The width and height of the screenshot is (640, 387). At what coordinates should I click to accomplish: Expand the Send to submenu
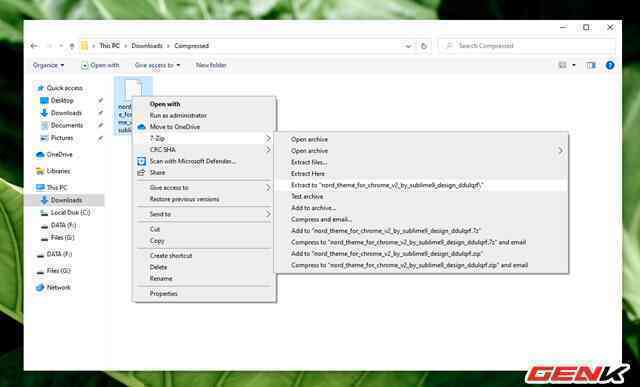coord(204,214)
